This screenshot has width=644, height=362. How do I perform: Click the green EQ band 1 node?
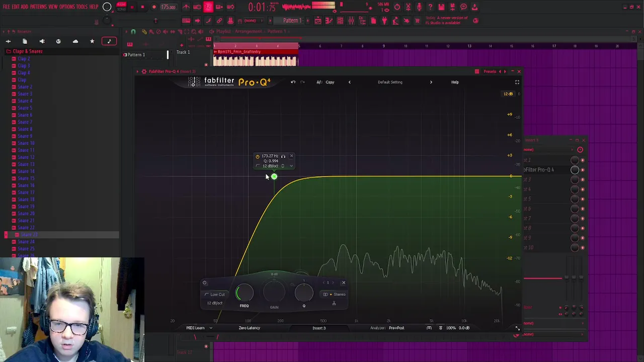(274, 176)
